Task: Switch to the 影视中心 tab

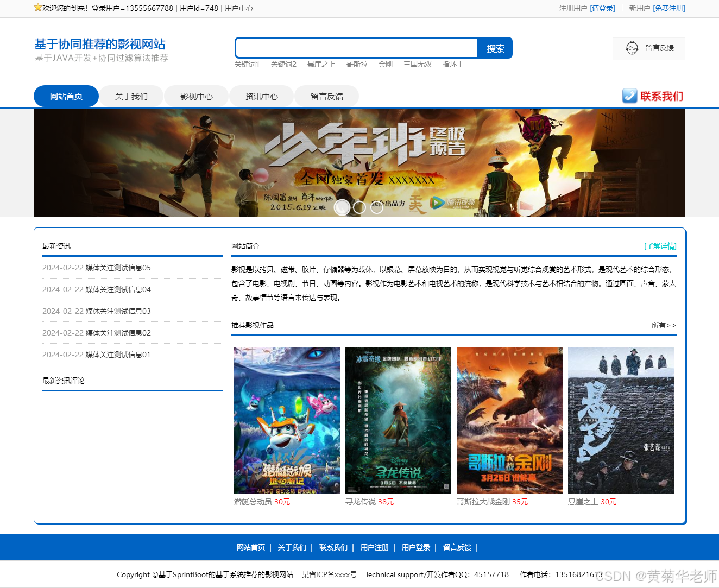Action: point(196,96)
